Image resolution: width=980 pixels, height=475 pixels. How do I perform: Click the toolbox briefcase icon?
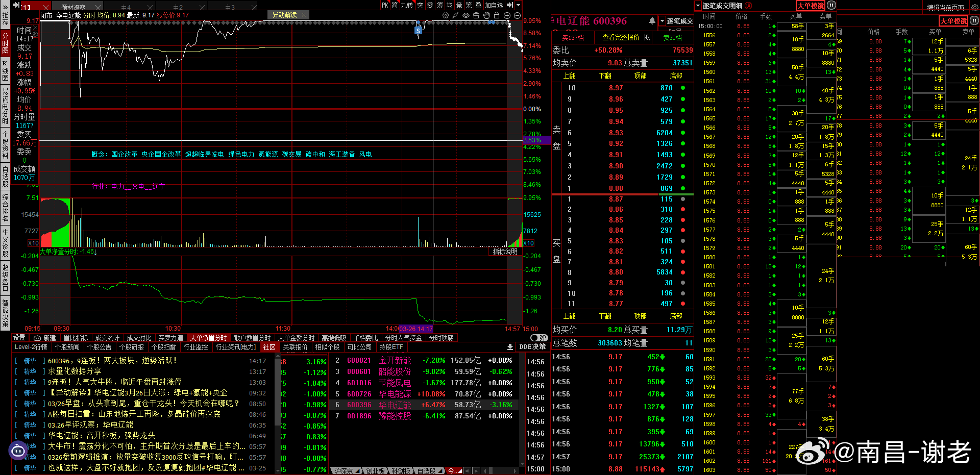(x=476, y=15)
